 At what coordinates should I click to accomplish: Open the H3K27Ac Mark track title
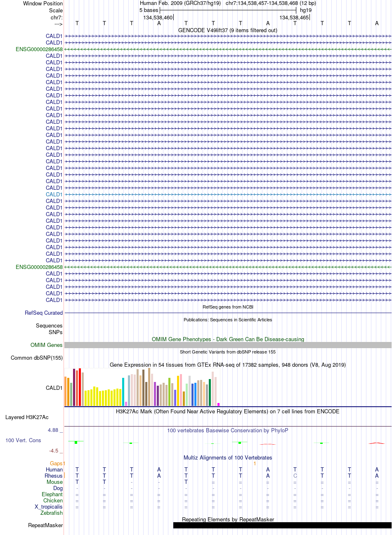click(228, 411)
